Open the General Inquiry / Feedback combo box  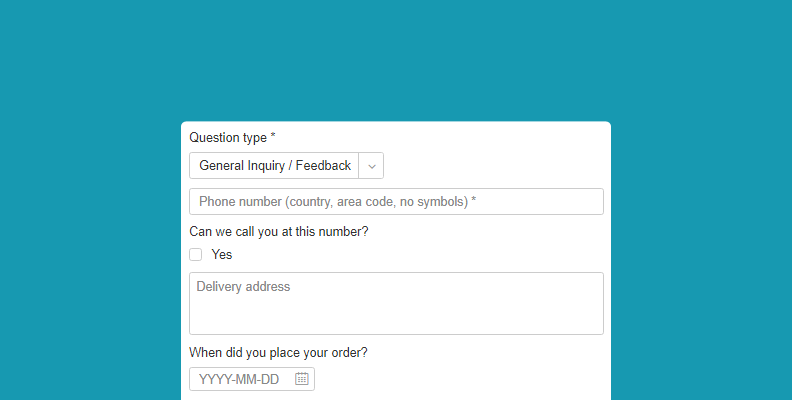pyautogui.click(x=286, y=166)
